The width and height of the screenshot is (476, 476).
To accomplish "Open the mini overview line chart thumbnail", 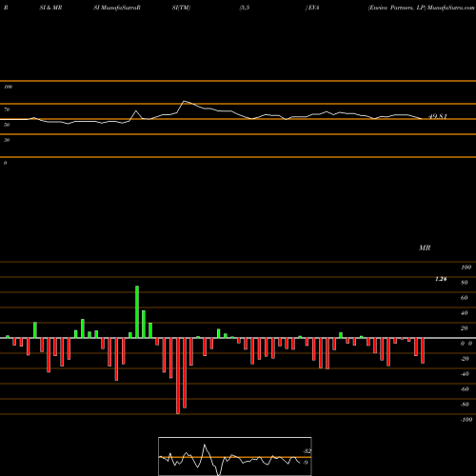I will tap(235, 456).
